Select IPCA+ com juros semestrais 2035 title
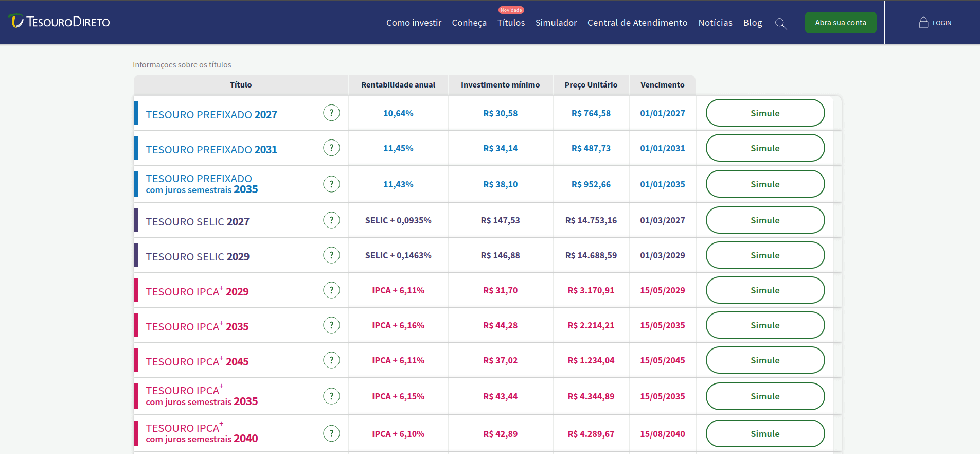Image resolution: width=980 pixels, height=454 pixels. point(202,395)
